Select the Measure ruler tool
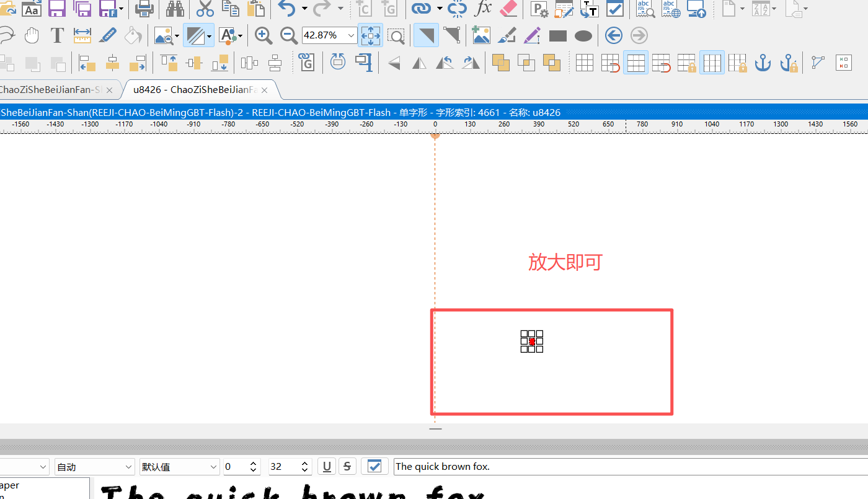The height and width of the screenshot is (499, 868). [82, 35]
